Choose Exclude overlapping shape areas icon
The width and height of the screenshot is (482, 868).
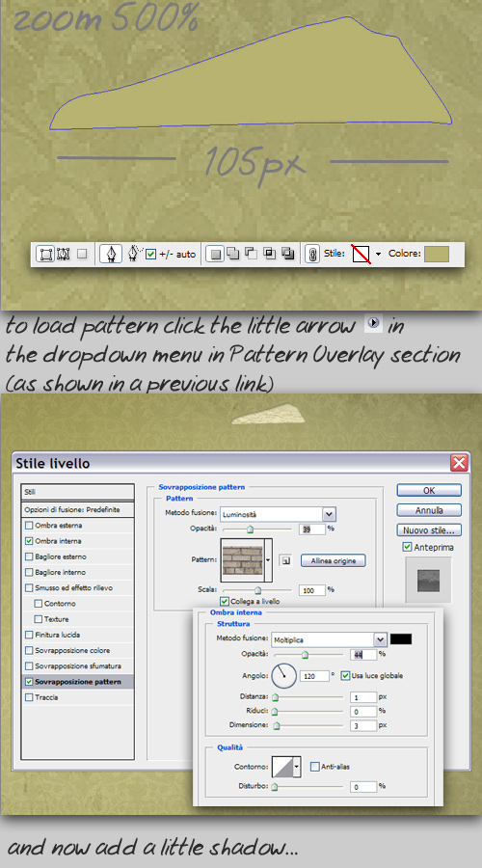pyautogui.click(x=287, y=254)
